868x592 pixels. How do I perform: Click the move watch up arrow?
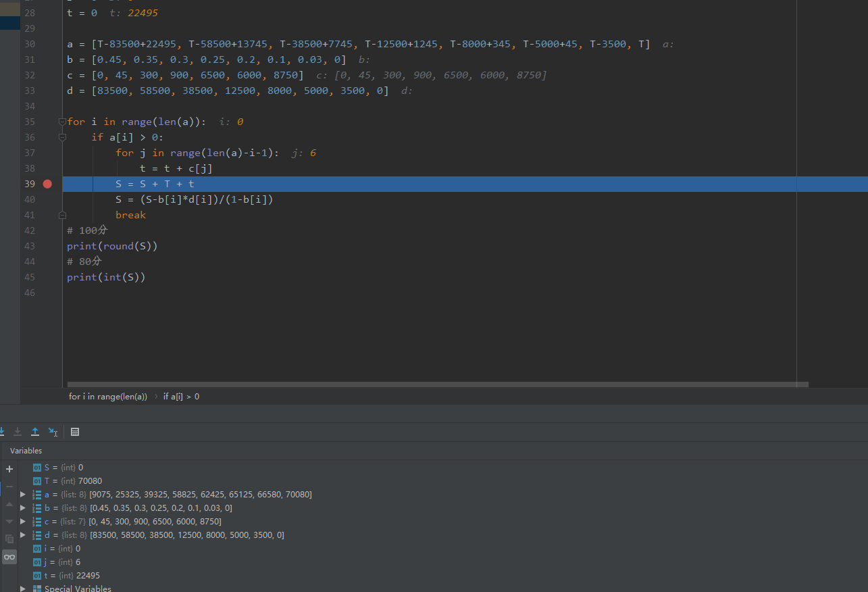click(9, 504)
